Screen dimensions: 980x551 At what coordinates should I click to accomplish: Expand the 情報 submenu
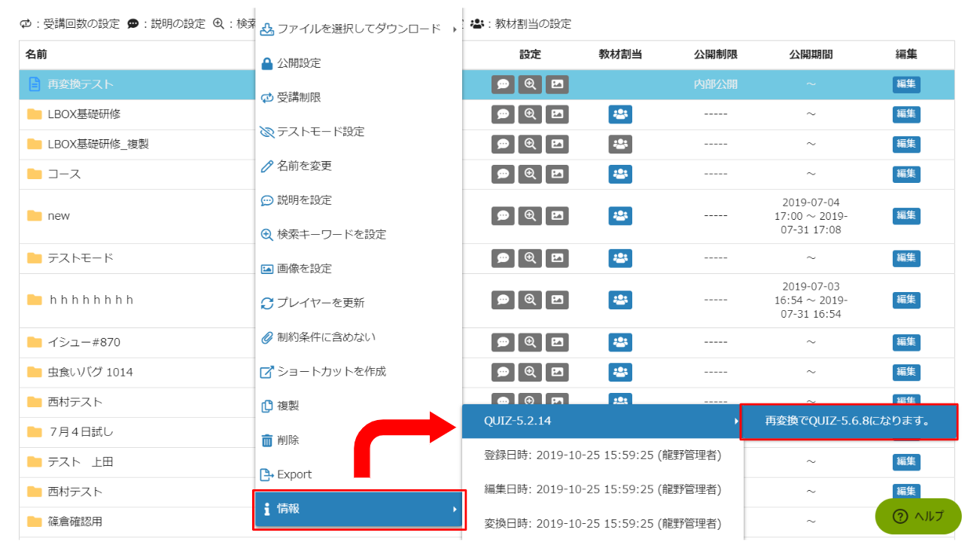point(359,509)
